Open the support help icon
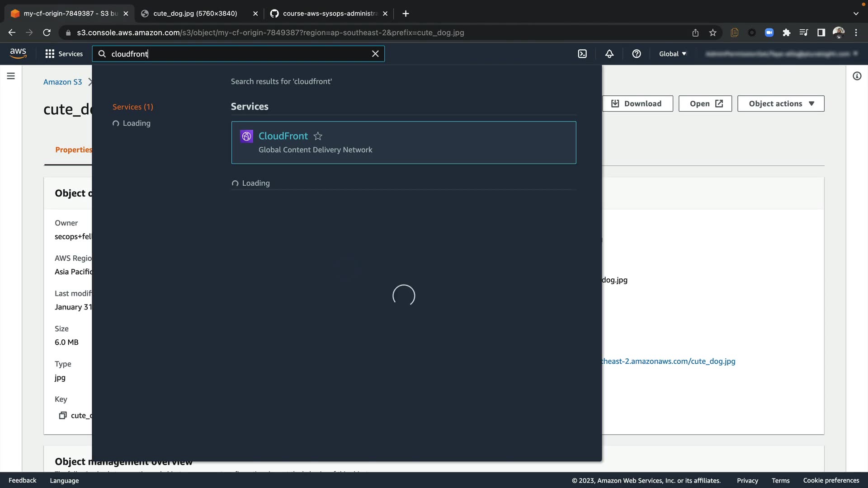The image size is (868, 488). click(637, 54)
